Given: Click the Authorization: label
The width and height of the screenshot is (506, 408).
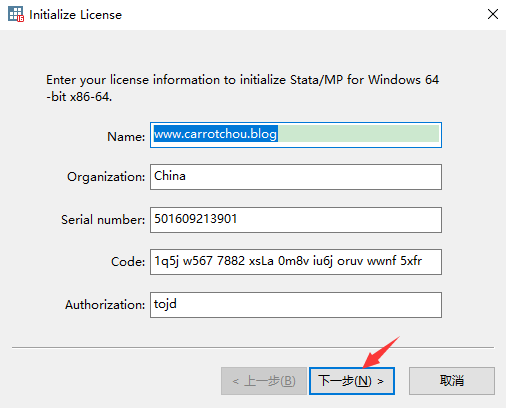Looking at the screenshot, I should (x=105, y=305).
